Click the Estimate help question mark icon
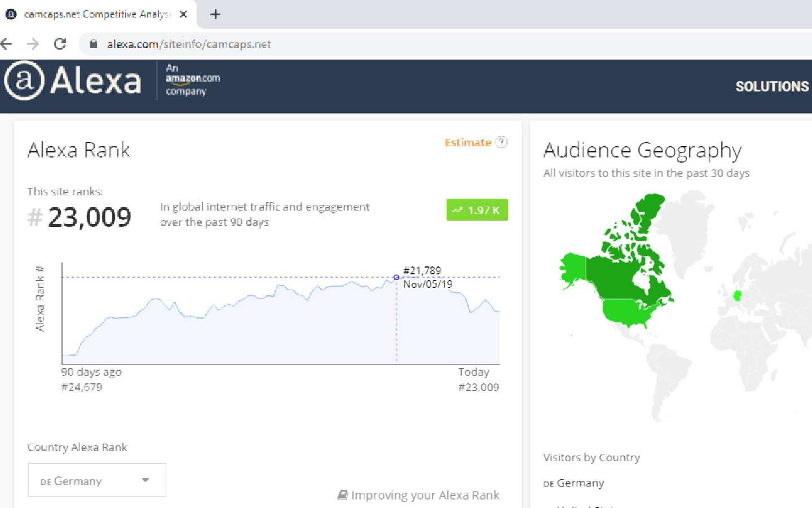This screenshot has width=812, height=508. pos(501,142)
